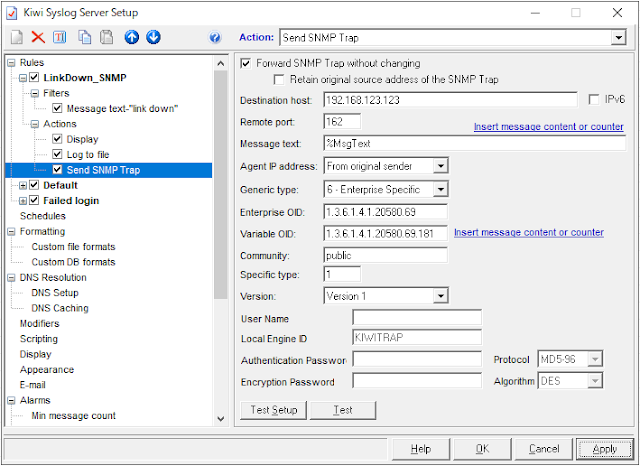Open help via blue question icon
This screenshot has width=640, height=466.
click(x=215, y=38)
